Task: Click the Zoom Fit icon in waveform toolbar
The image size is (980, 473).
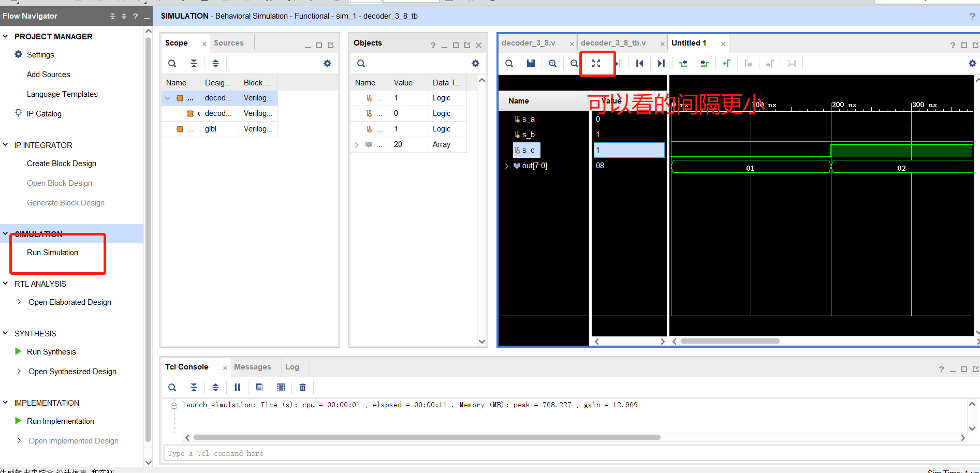Action: tap(596, 64)
